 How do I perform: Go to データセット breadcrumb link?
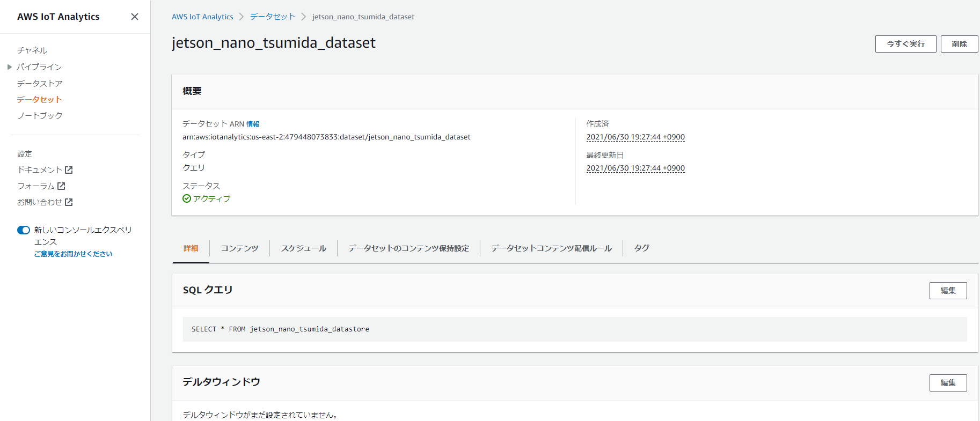pyautogui.click(x=273, y=17)
